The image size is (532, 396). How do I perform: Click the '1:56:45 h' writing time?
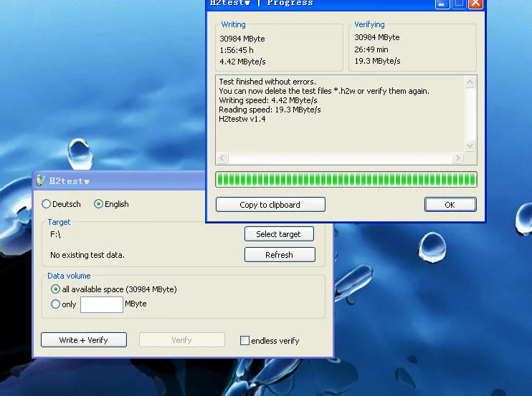(x=237, y=50)
